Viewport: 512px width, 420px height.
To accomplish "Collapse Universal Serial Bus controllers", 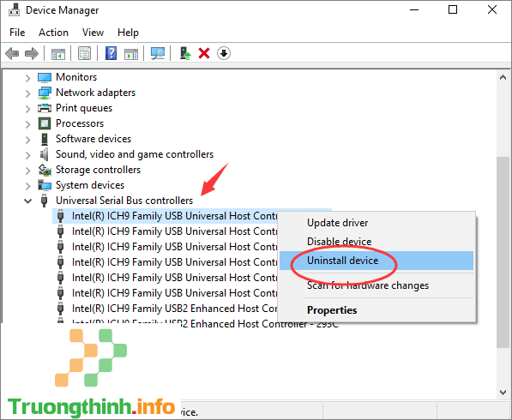I will pos(27,201).
